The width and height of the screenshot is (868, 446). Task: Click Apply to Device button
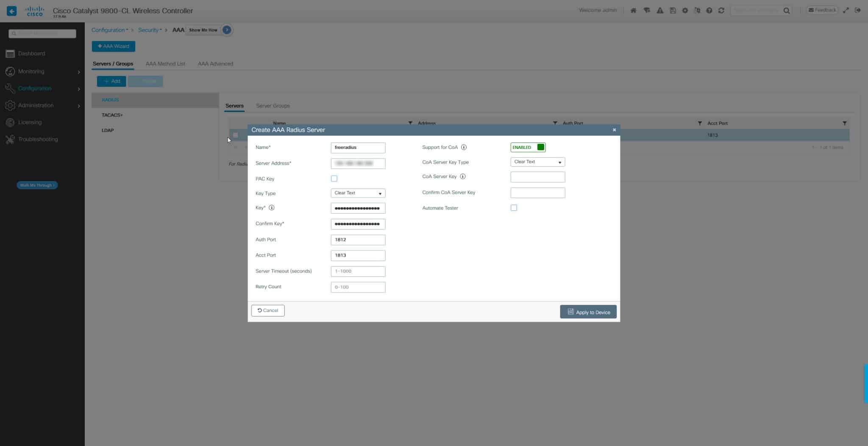(x=588, y=312)
